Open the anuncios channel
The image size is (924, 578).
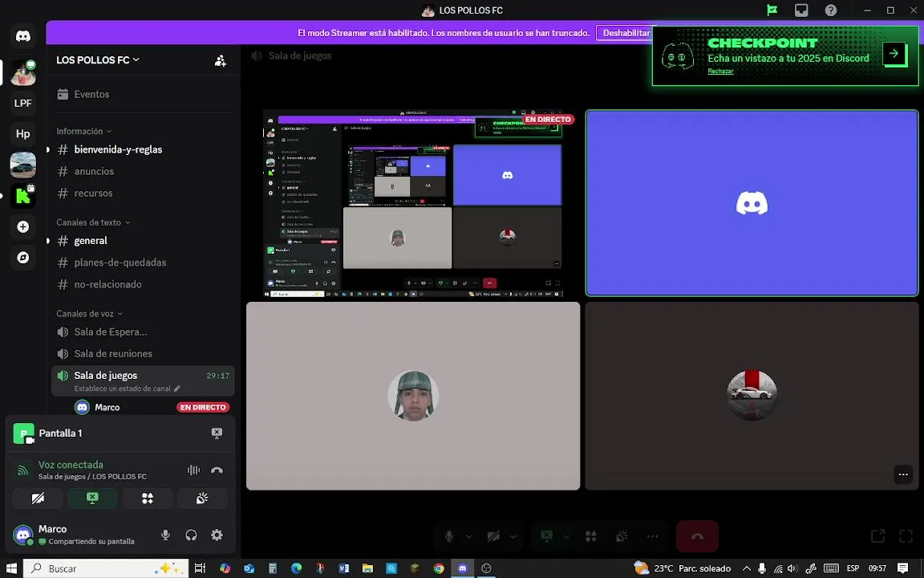(144, 171)
